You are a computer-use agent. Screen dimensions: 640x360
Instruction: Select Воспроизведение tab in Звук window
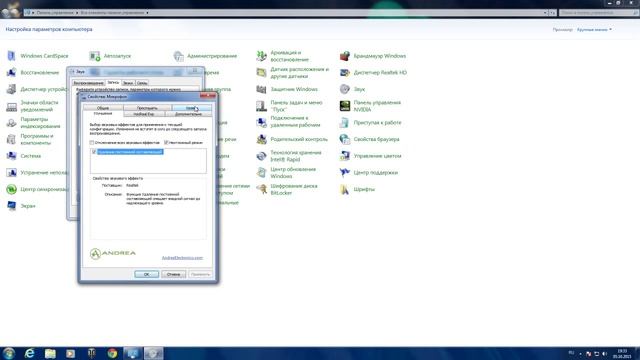click(x=89, y=83)
